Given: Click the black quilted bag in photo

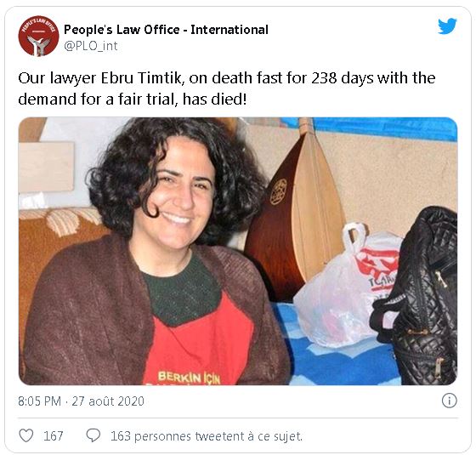Looking at the screenshot, I should coord(415,296).
